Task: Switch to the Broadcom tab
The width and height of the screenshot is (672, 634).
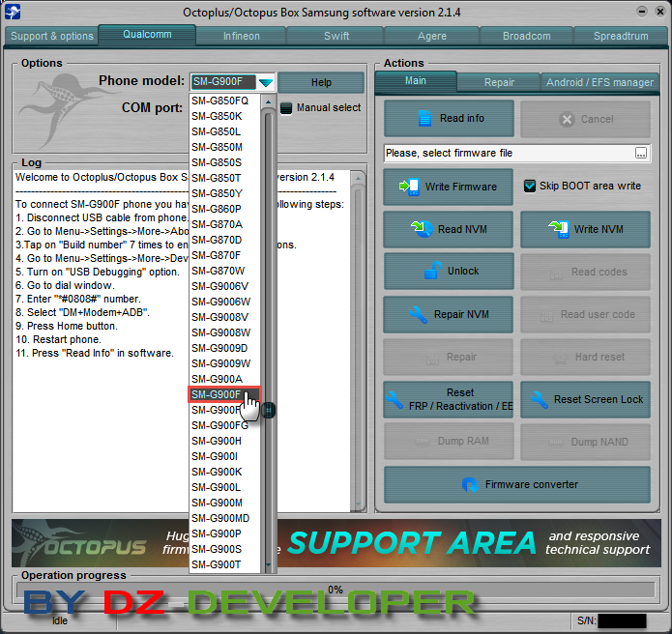Action: point(527,36)
